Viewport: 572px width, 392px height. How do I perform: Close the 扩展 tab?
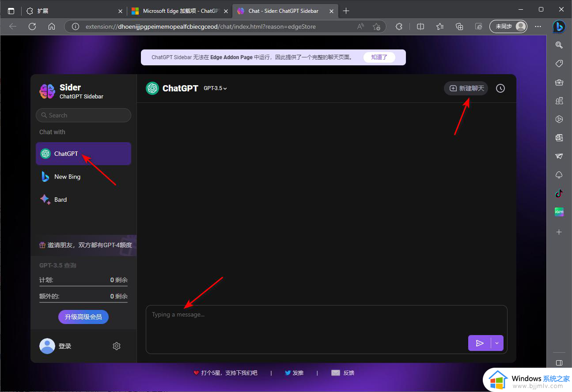[x=120, y=11]
